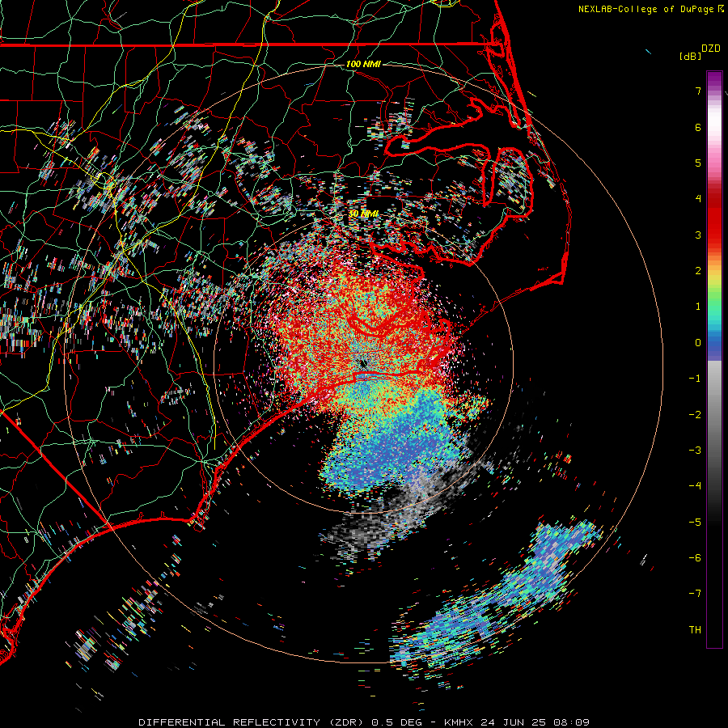Select the DZD product label above the scale
This screenshot has height=728, width=728.
(711, 49)
